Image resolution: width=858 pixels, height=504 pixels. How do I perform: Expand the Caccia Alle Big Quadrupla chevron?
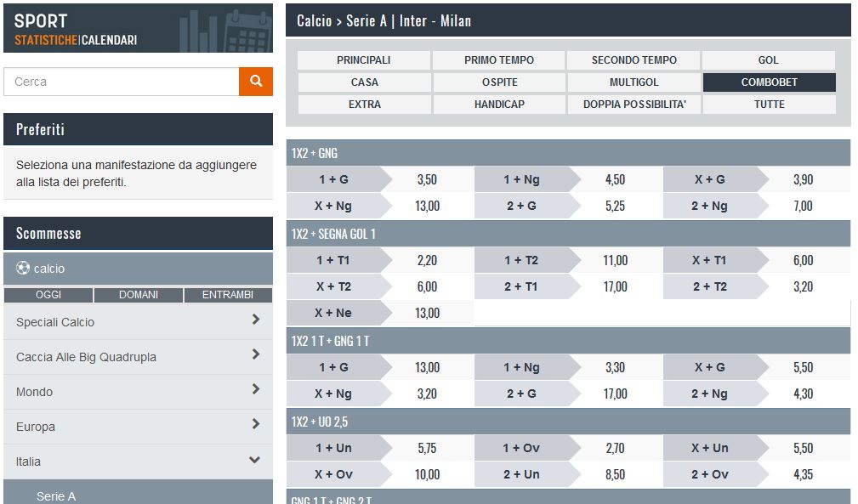[256, 354]
